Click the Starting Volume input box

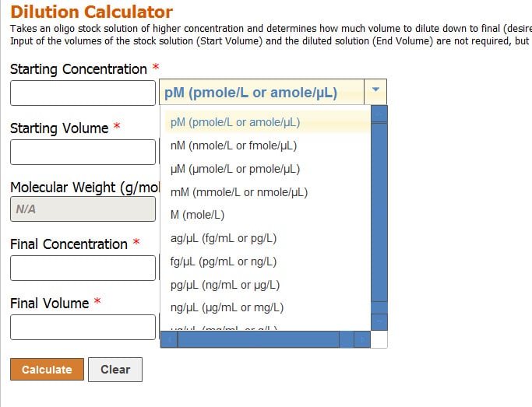[83, 152]
